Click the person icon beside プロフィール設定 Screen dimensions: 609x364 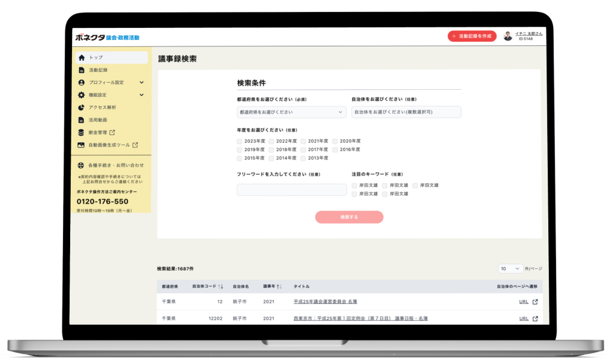81,82
